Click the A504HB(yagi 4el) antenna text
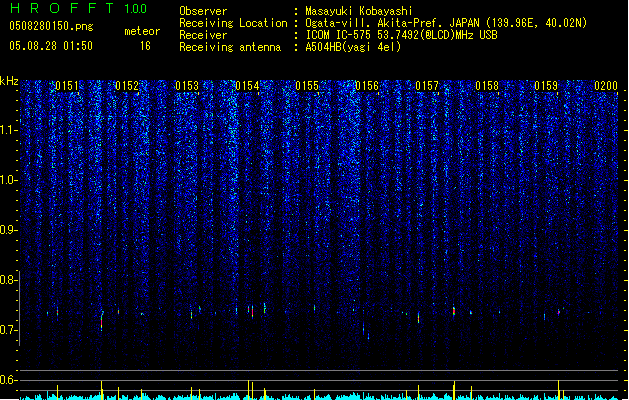 tap(353, 47)
